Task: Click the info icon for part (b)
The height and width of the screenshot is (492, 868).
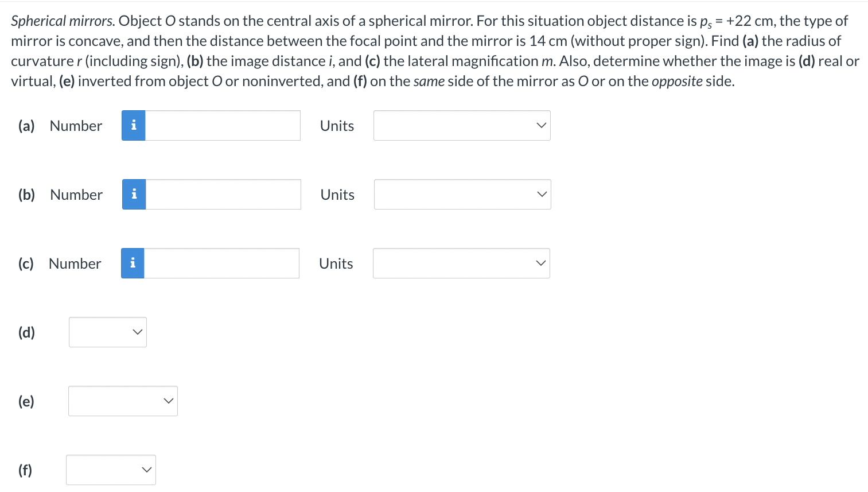Action: pos(134,194)
